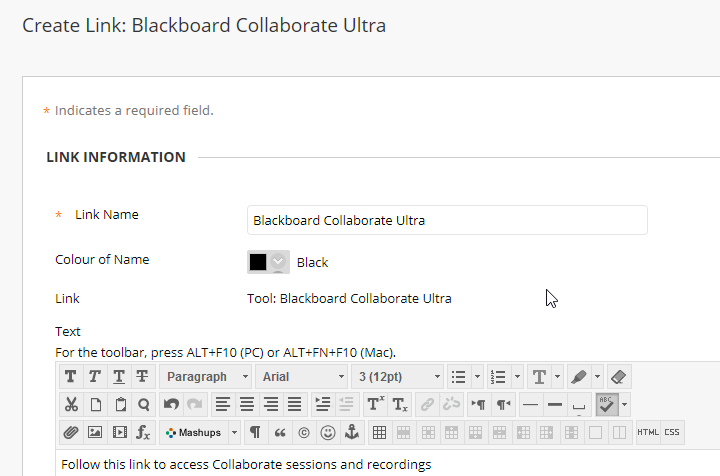The height and width of the screenshot is (476, 720).
Task: Open the 3 (12pt) font size dropdown
Action: click(398, 377)
